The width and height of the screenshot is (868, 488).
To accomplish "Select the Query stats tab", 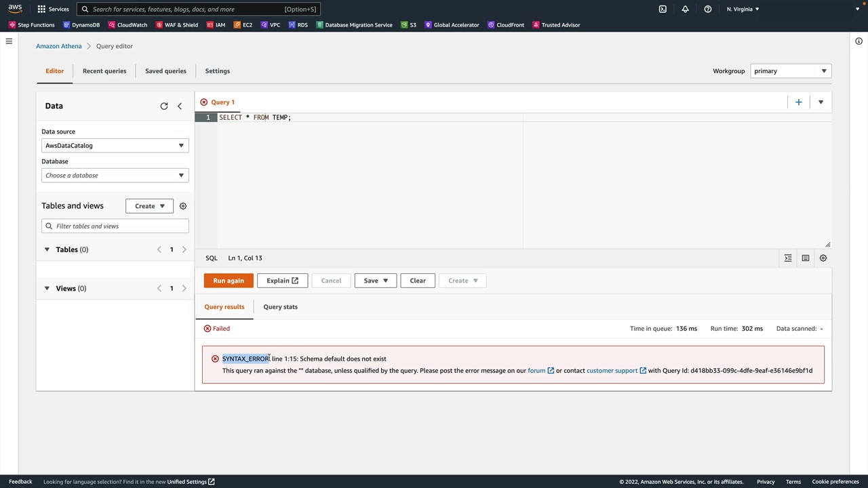I will click(x=281, y=307).
